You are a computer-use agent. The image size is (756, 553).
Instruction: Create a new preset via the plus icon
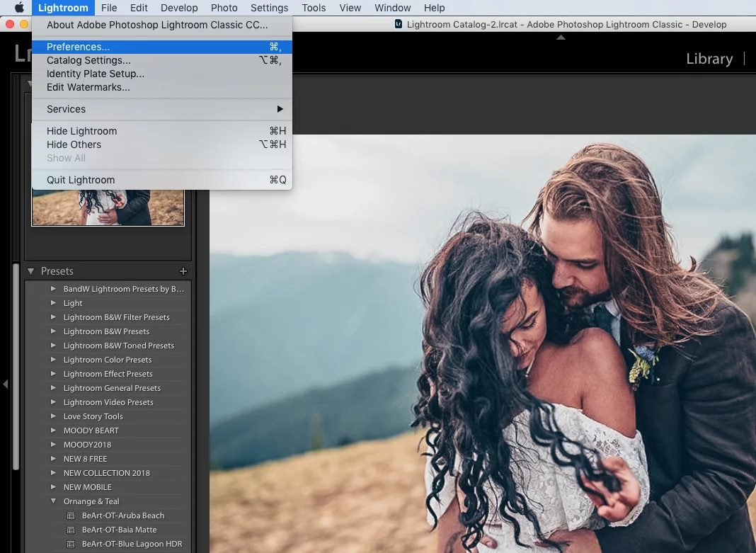pyautogui.click(x=183, y=270)
